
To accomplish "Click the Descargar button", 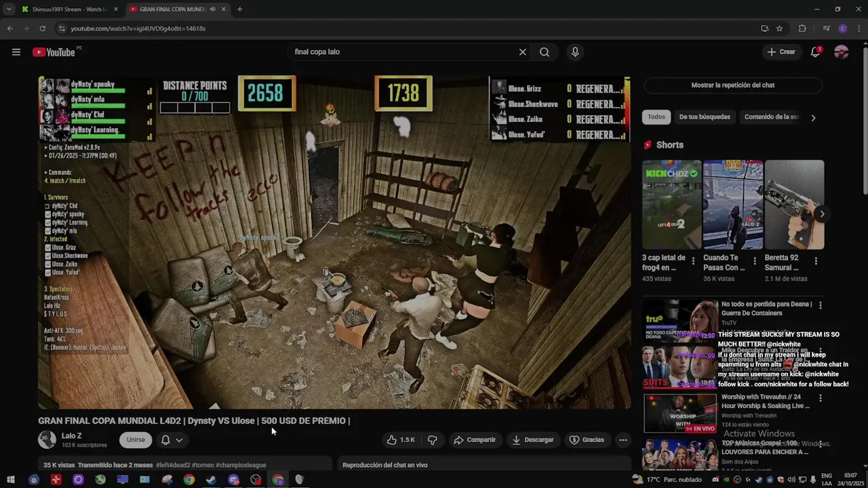I will tap(533, 440).
